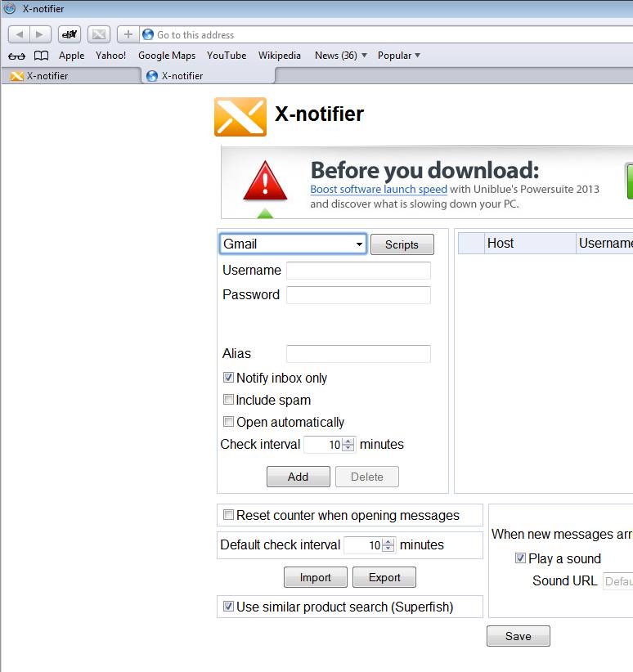633x672 pixels.
Task: Open the Reading List glasses icon
Action: 16,56
